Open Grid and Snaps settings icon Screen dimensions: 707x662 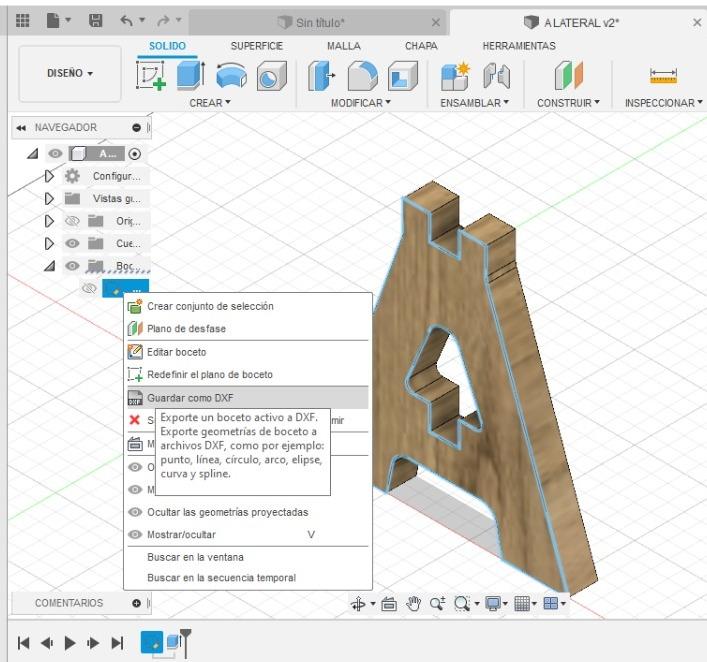coord(522,603)
